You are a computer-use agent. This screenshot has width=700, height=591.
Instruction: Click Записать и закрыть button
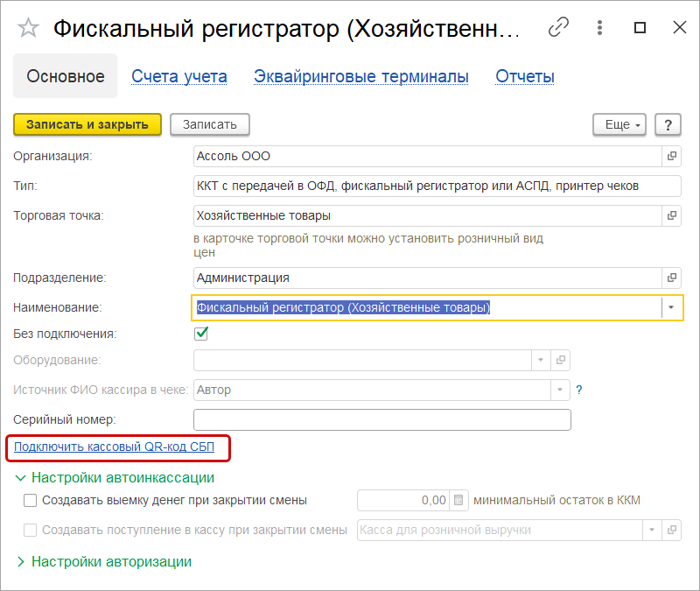click(x=87, y=124)
